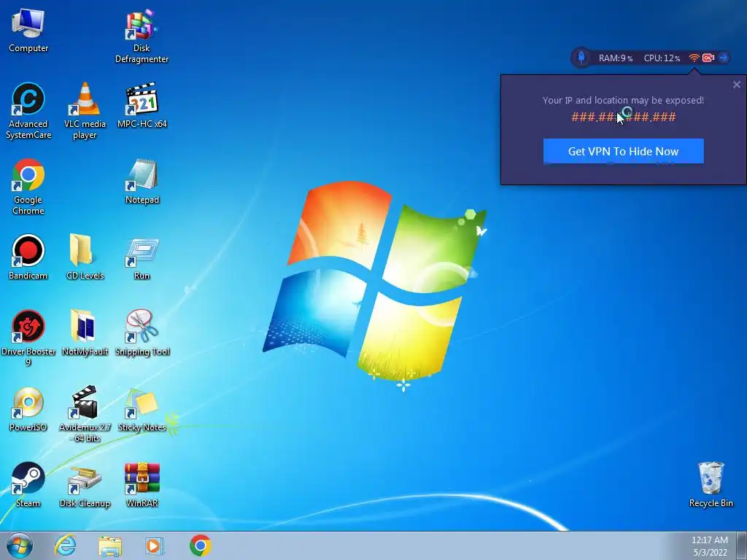747x560 pixels.
Task: Select Driver Booster 9 shortcut
Action: click(28, 338)
